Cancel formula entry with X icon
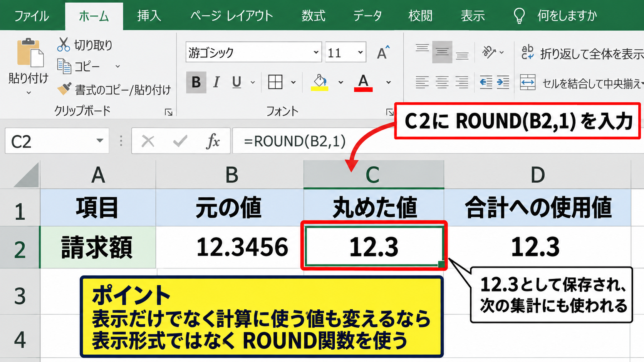 coord(148,141)
